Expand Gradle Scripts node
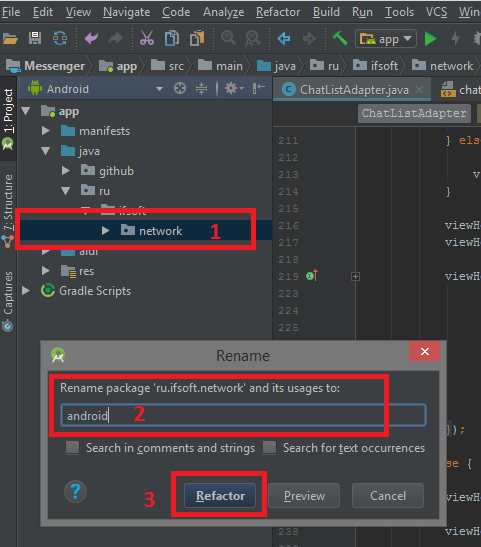481x547 pixels. coord(25,290)
